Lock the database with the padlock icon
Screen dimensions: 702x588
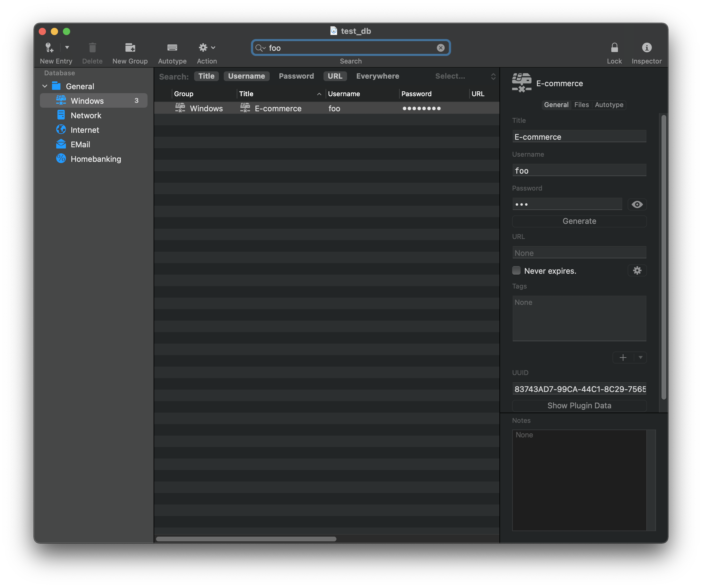[614, 48]
